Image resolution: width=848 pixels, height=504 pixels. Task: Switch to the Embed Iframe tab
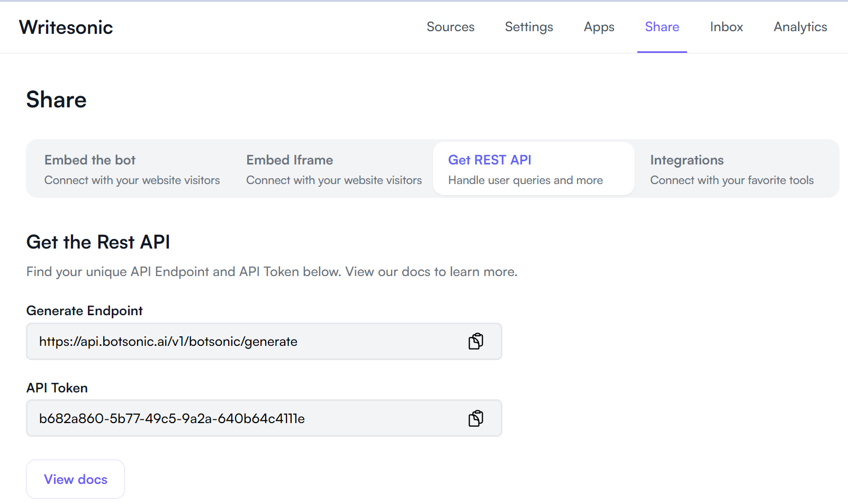coord(333,169)
